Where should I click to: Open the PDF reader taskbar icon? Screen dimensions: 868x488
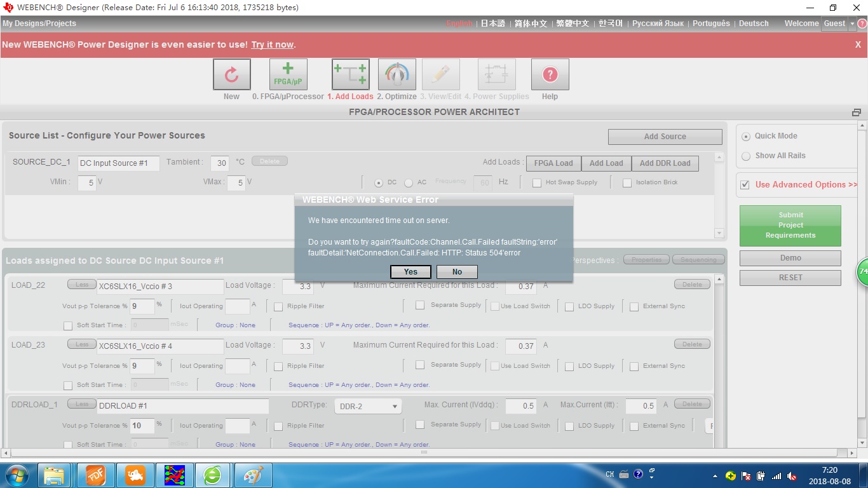pos(95,475)
